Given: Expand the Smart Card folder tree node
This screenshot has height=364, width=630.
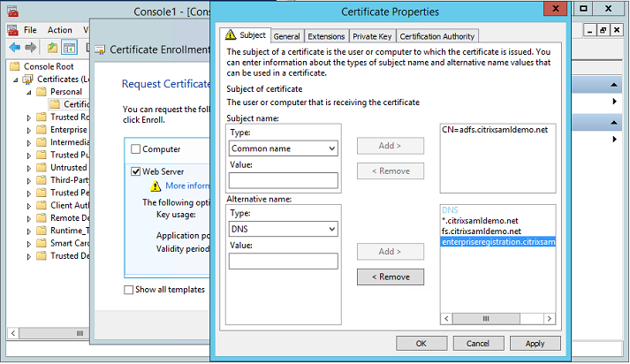Looking at the screenshot, I should 30,244.
